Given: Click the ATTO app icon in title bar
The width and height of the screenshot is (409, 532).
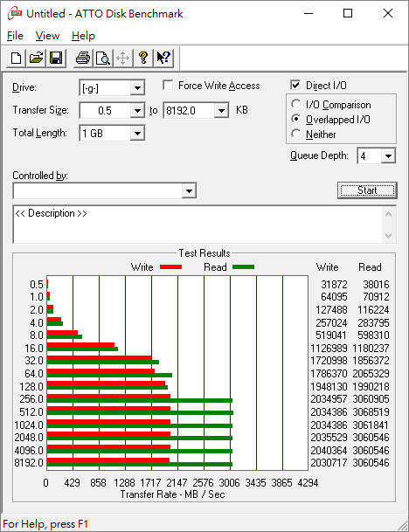Looking at the screenshot, I should 15,14.
